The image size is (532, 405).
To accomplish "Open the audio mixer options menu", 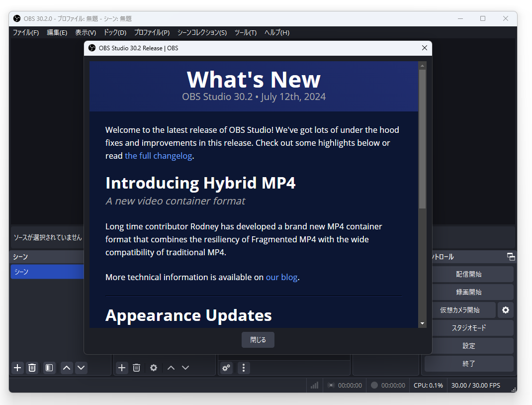I will point(243,368).
